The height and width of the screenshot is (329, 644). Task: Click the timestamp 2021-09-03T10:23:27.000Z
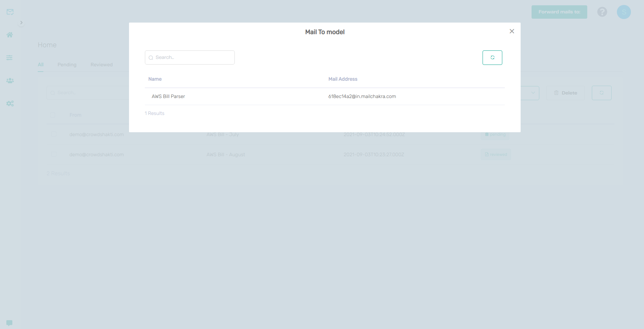point(374,154)
